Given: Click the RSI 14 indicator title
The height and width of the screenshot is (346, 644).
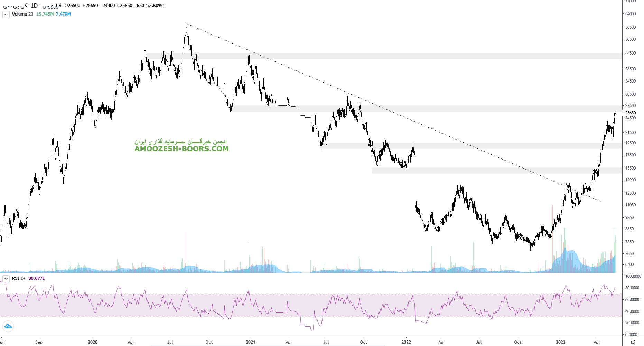Looking at the screenshot, I should [19, 278].
